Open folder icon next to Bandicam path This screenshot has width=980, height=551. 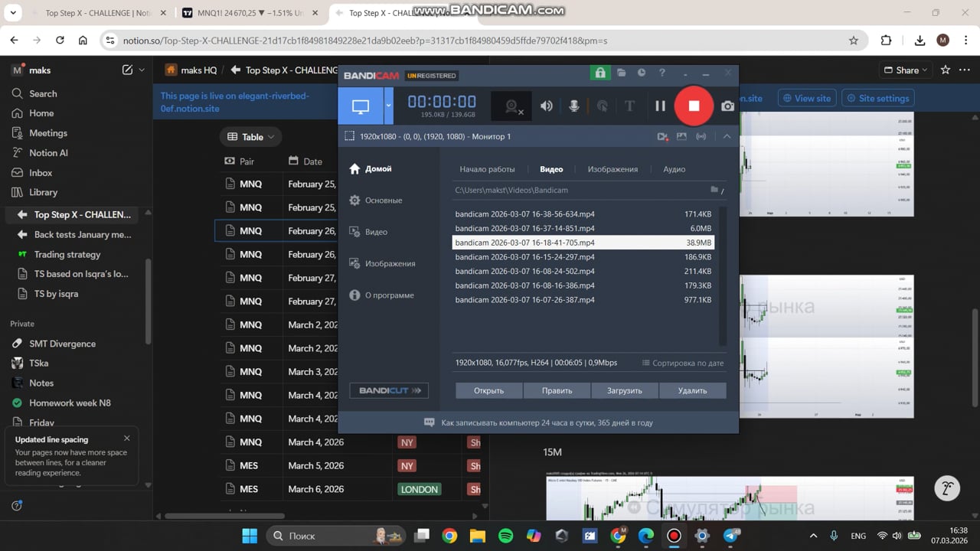click(x=714, y=190)
